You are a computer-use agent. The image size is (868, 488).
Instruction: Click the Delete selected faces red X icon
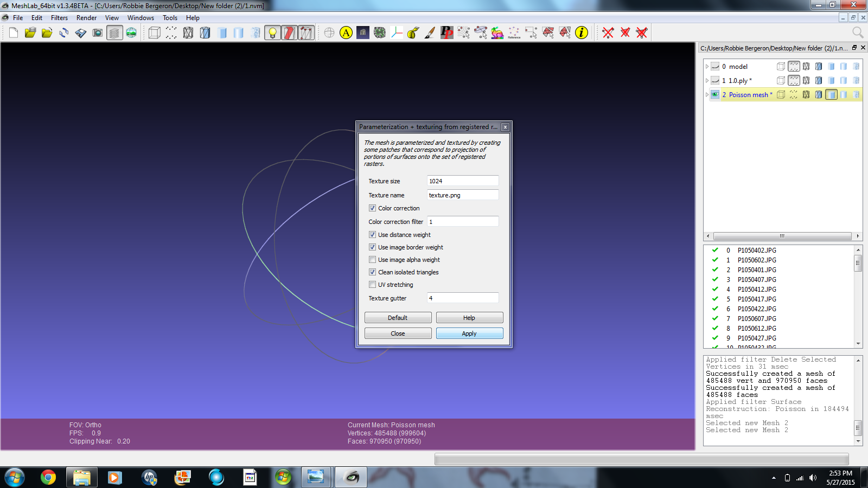(x=625, y=33)
